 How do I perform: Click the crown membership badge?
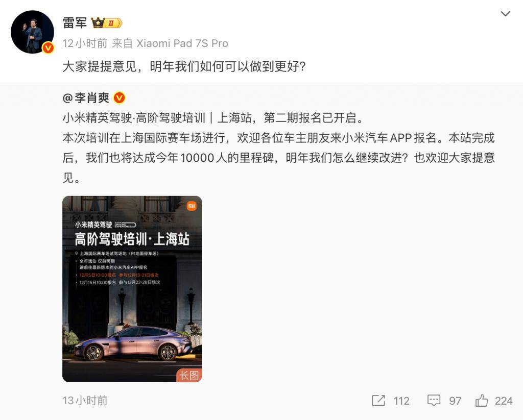(107, 23)
